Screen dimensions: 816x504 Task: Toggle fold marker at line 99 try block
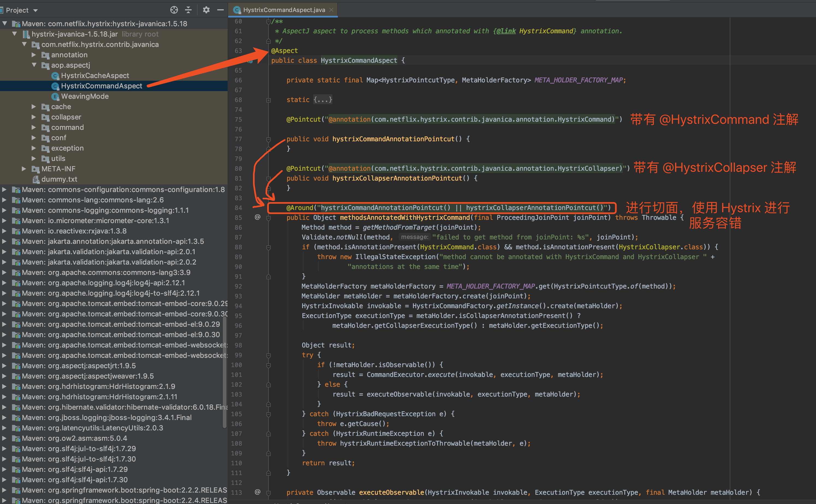pos(269,355)
